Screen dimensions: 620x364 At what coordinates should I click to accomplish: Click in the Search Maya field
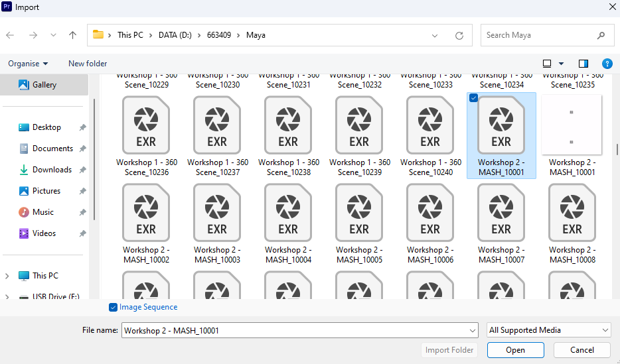(538, 35)
